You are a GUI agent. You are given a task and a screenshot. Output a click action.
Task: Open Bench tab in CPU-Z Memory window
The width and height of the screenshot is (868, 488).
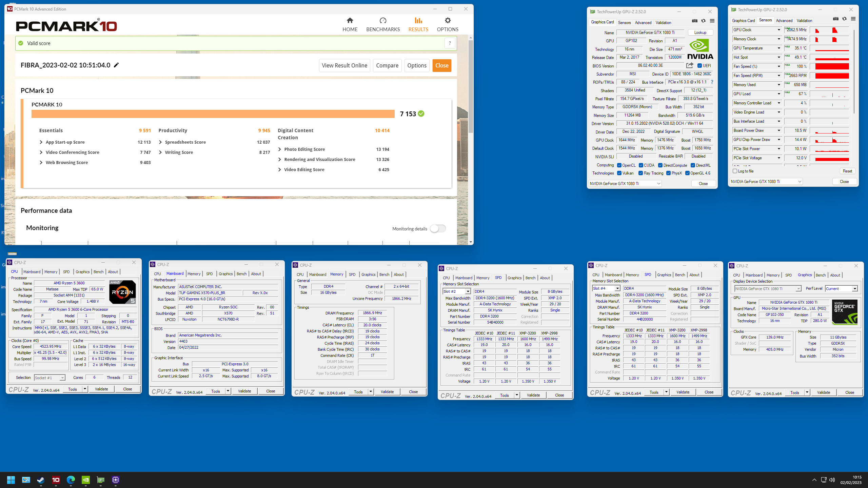point(384,274)
